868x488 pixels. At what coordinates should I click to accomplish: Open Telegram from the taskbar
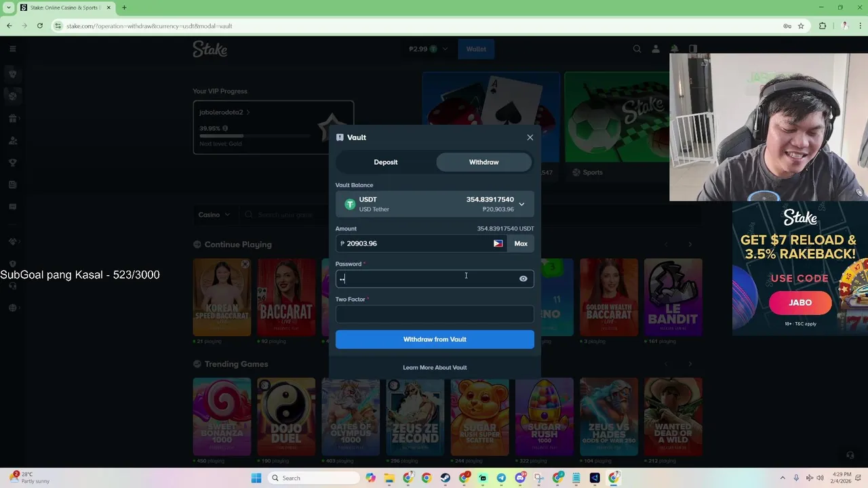pos(501,478)
